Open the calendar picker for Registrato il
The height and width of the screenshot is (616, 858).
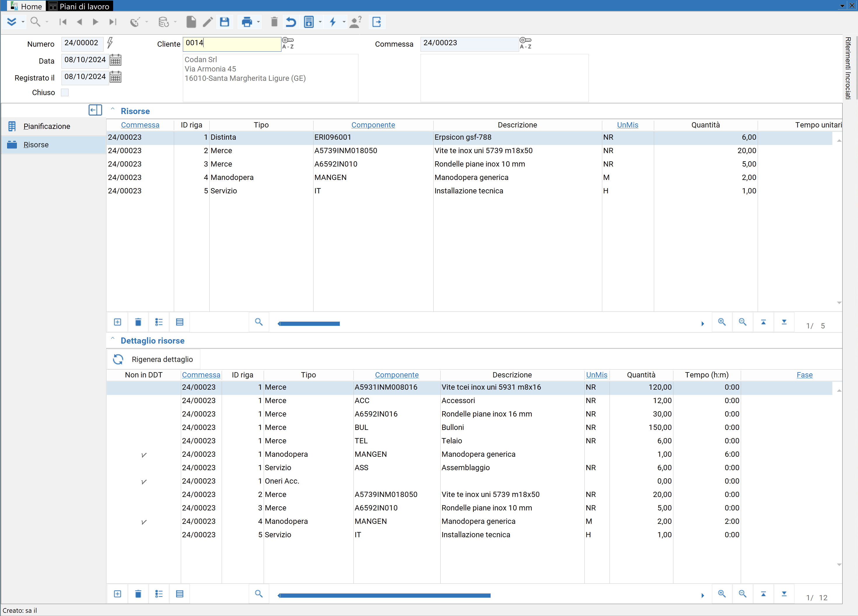[115, 77]
